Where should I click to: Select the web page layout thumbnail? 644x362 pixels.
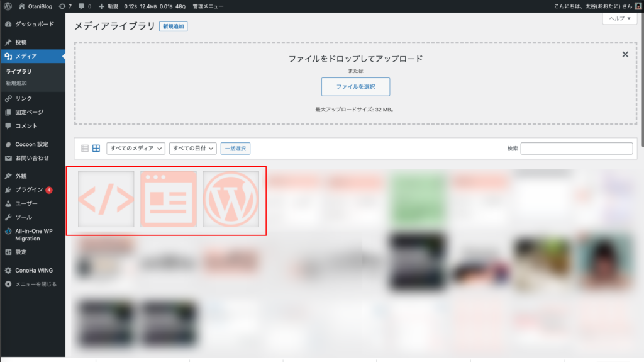click(x=169, y=199)
